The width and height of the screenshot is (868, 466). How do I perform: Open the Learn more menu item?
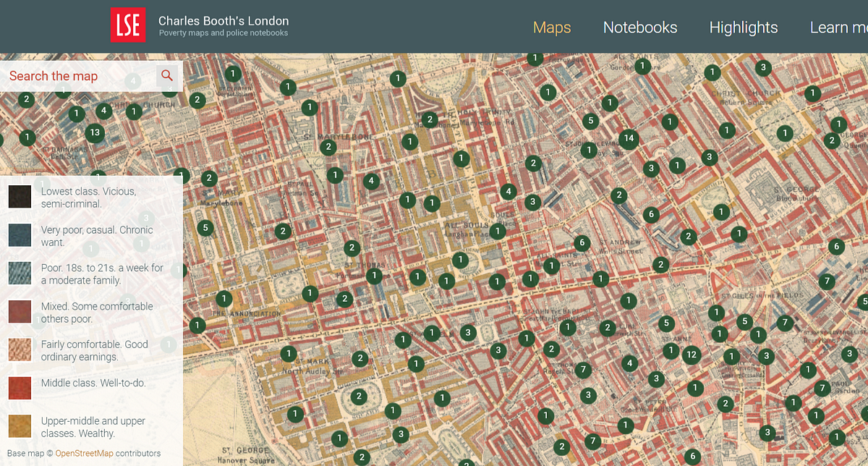pyautogui.click(x=839, y=27)
